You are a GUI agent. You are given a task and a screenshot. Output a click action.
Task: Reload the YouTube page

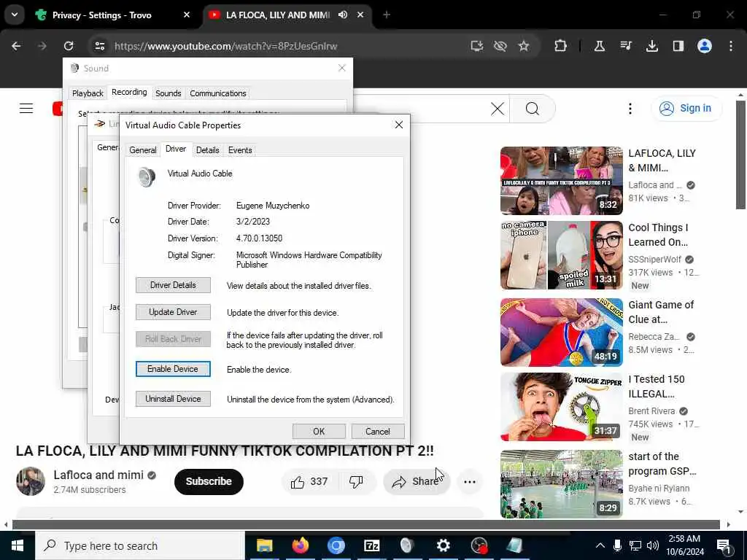click(x=69, y=46)
